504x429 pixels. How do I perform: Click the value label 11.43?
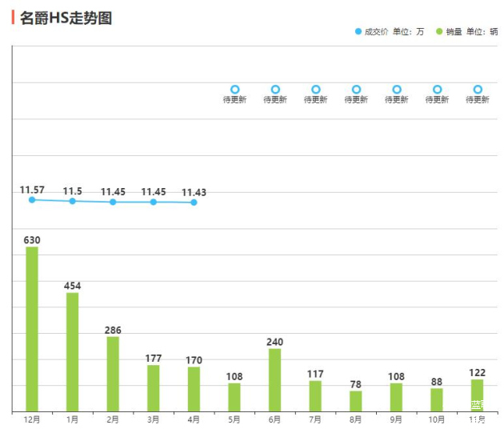[194, 193]
